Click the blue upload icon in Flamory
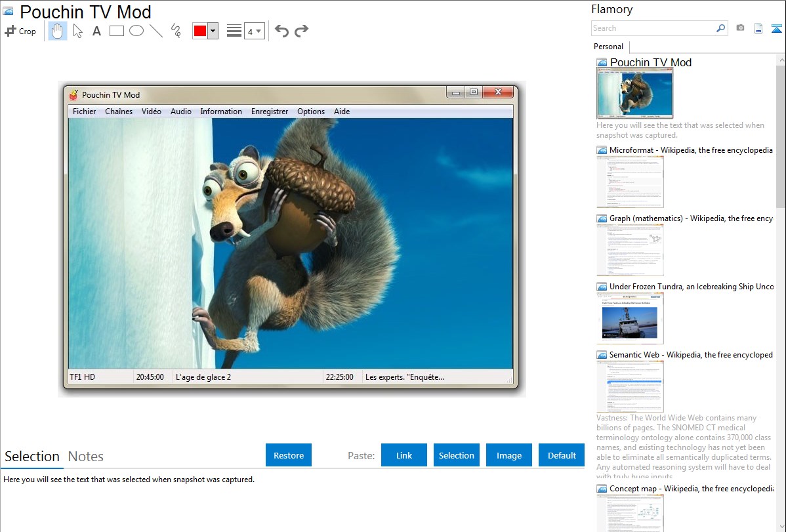The image size is (786, 532). [776, 29]
